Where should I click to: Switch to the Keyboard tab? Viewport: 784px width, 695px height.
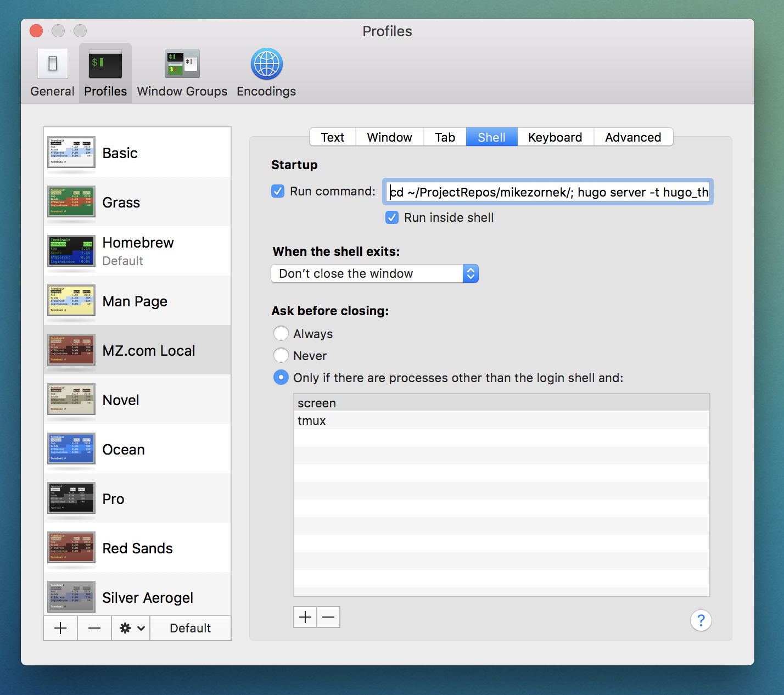[x=556, y=137]
